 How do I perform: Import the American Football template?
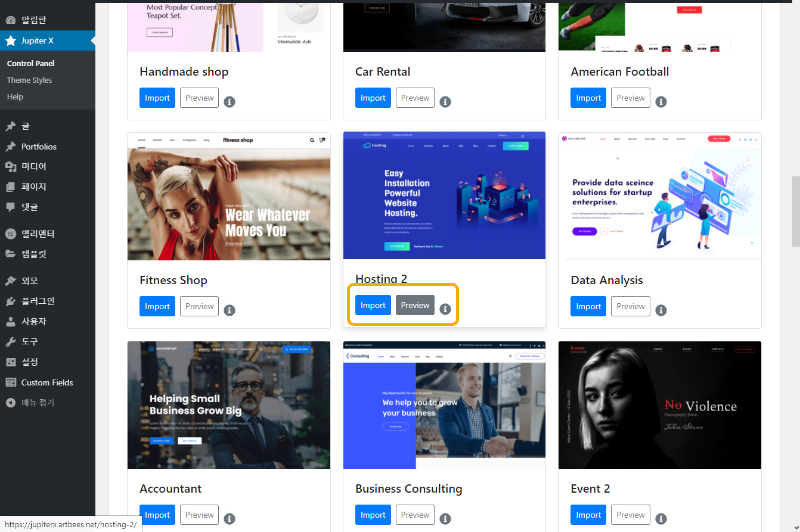[588, 98]
